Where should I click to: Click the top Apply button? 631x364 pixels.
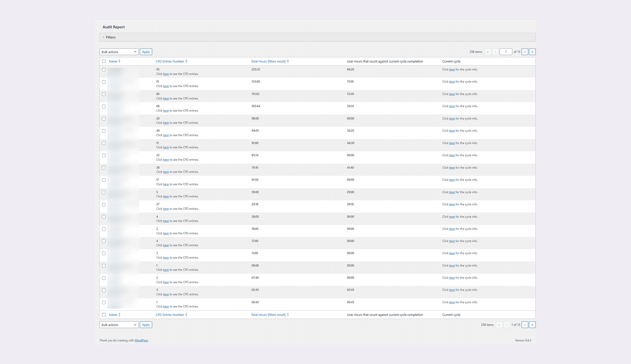(x=146, y=52)
